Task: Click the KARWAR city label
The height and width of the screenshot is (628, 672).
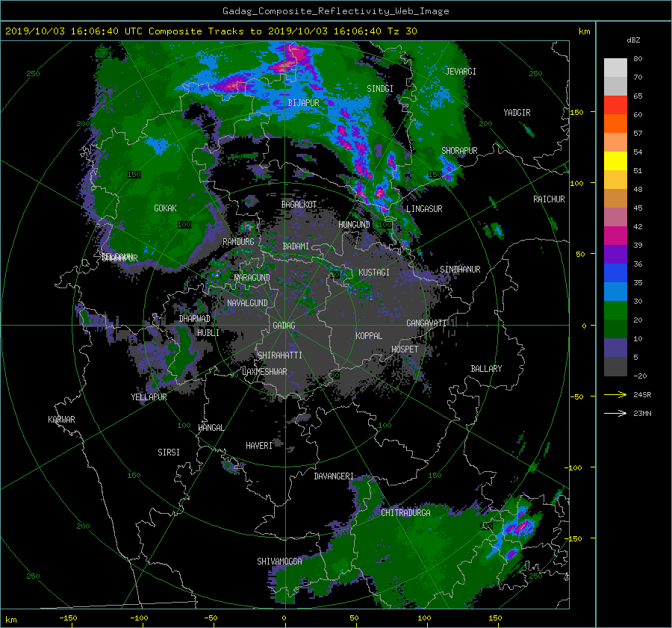Action: click(61, 420)
